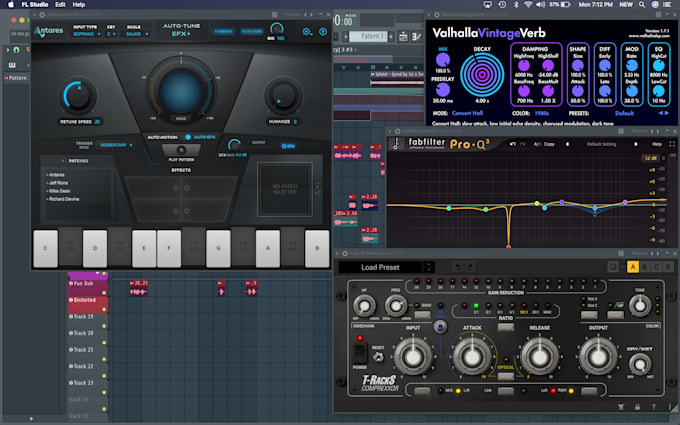Click the Wi-Fi icon in menu bar
This screenshot has height=425, width=680.
coord(528,4)
